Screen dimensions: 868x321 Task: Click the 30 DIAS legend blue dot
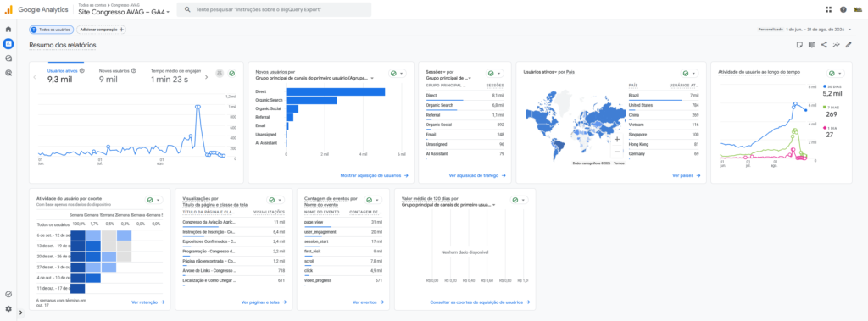click(825, 87)
